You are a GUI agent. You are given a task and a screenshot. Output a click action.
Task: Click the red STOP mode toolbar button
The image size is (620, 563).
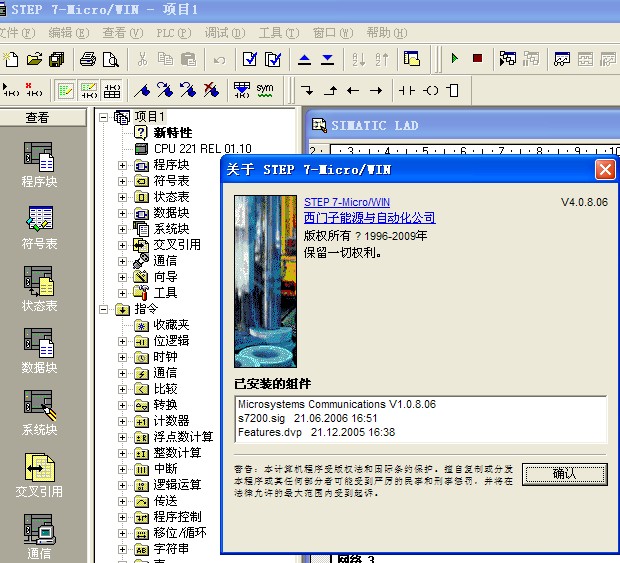pyautogui.click(x=477, y=59)
